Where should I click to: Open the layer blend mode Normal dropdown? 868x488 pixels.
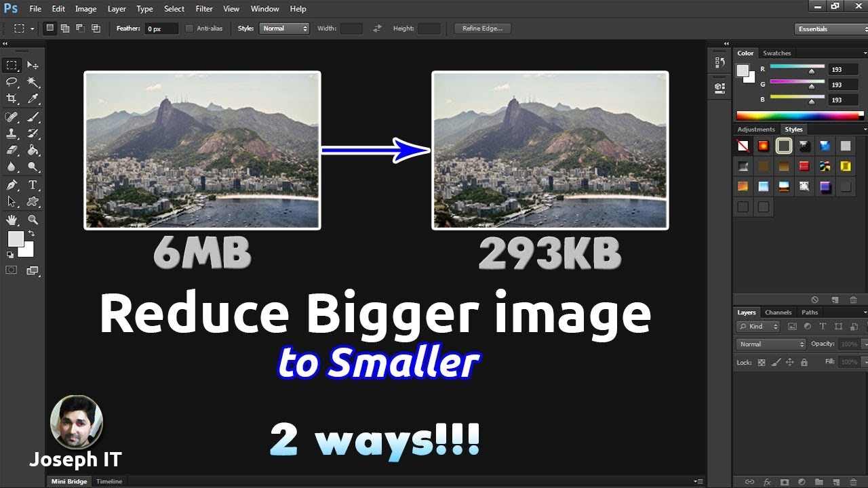click(771, 344)
